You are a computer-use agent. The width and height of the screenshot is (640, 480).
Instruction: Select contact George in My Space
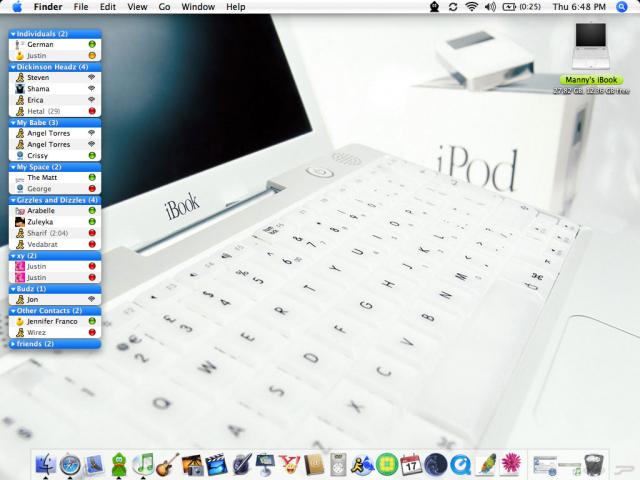click(55, 189)
